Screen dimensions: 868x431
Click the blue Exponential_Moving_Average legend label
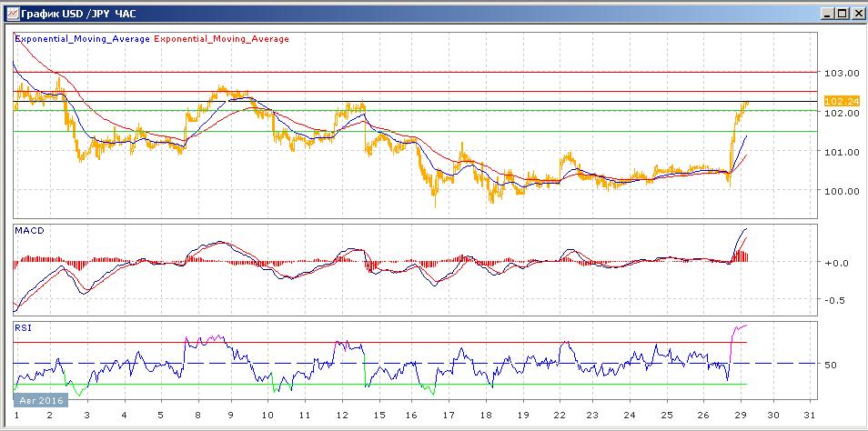point(82,39)
